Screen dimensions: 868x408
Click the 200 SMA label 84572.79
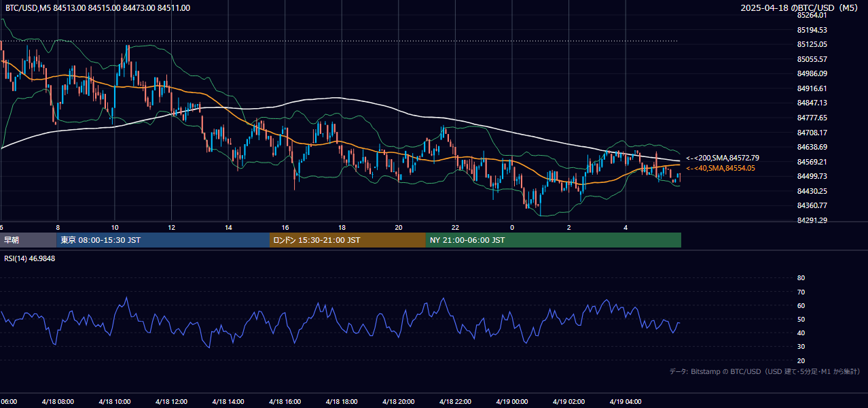(x=723, y=158)
